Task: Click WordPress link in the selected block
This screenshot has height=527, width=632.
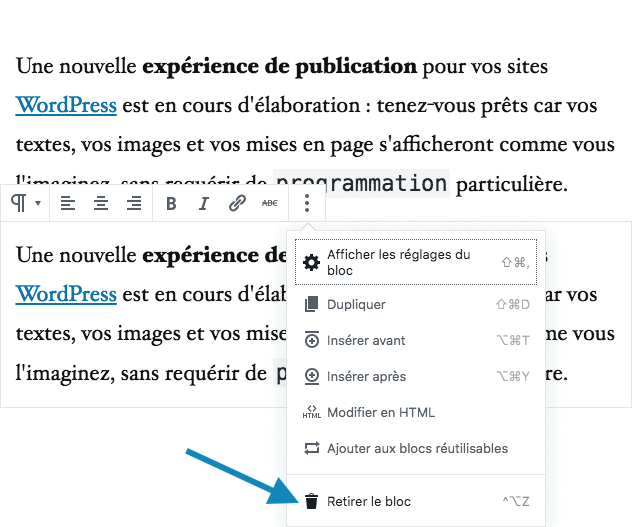Action: tap(66, 294)
